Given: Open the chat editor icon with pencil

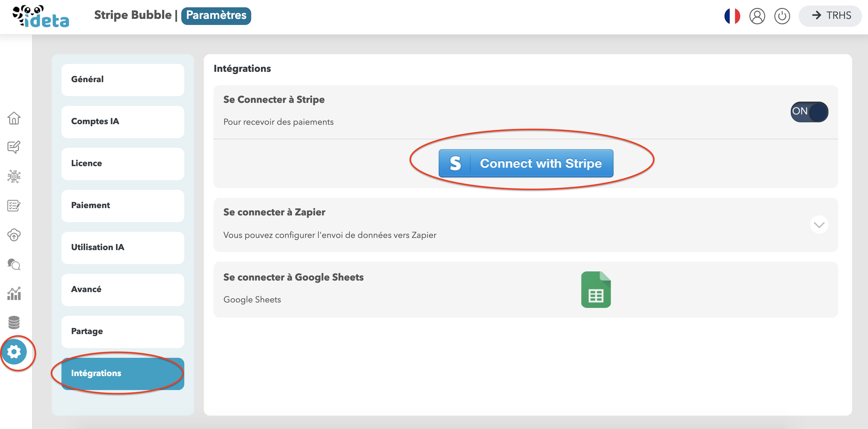Looking at the screenshot, I should point(14,147).
